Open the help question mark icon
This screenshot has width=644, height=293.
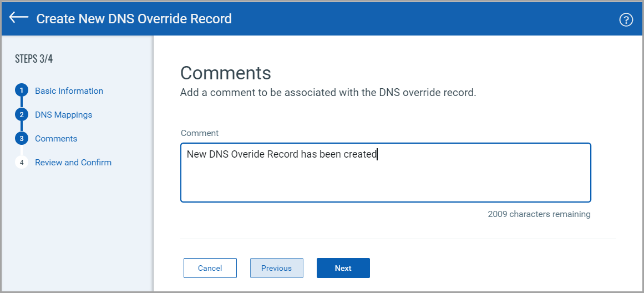click(x=626, y=19)
